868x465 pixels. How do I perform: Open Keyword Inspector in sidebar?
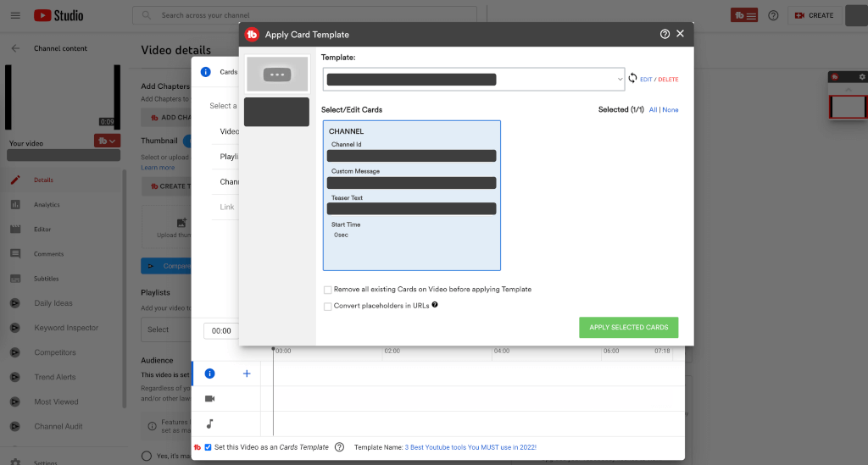pos(66,328)
